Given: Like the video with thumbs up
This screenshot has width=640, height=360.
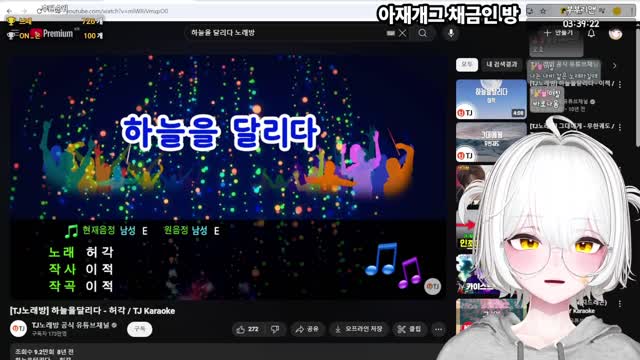Looking at the screenshot, I should point(247,329).
